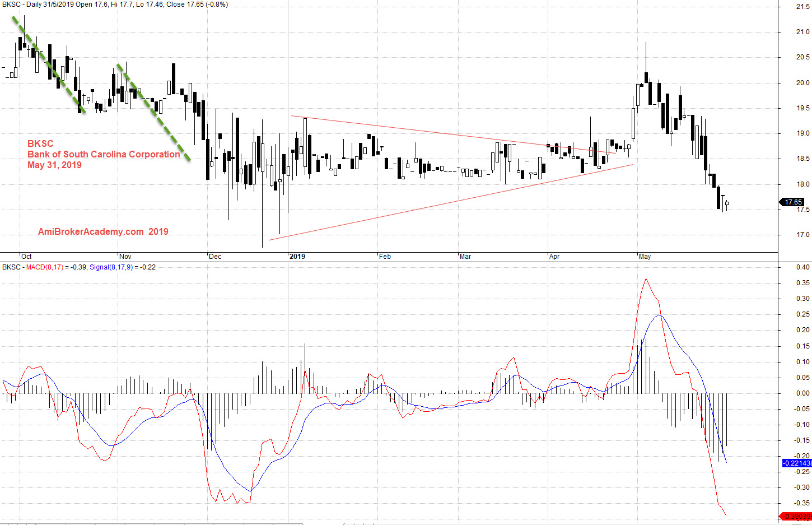The width and height of the screenshot is (812, 525).
Task: Click the 'May' time axis label
Action: pyautogui.click(x=645, y=257)
